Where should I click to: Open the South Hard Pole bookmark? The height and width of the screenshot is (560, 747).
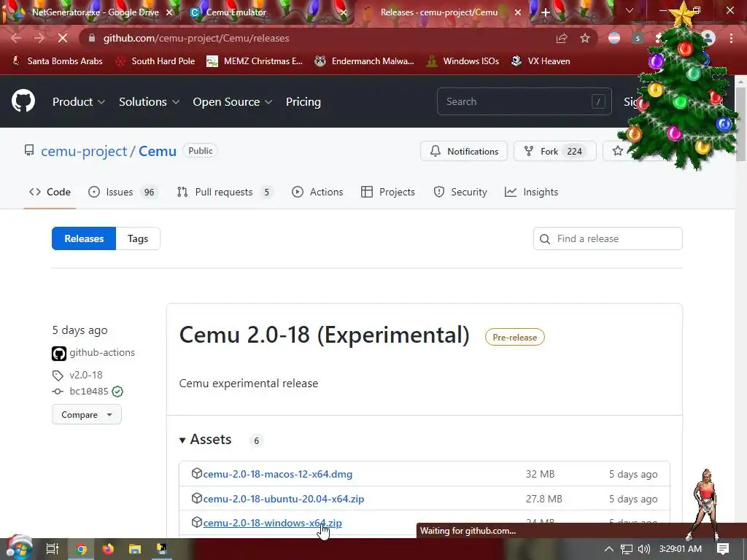coord(155,61)
